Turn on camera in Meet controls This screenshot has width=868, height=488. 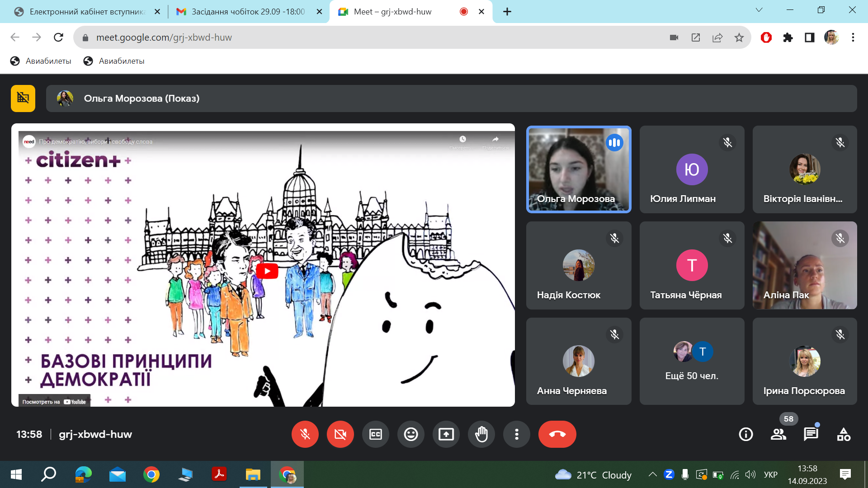pyautogui.click(x=340, y=434)
